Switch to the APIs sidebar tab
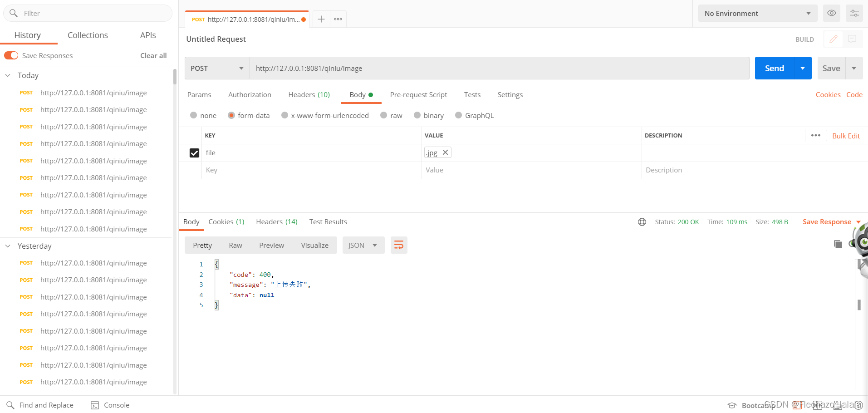The image size is (868, 413). 148,35
